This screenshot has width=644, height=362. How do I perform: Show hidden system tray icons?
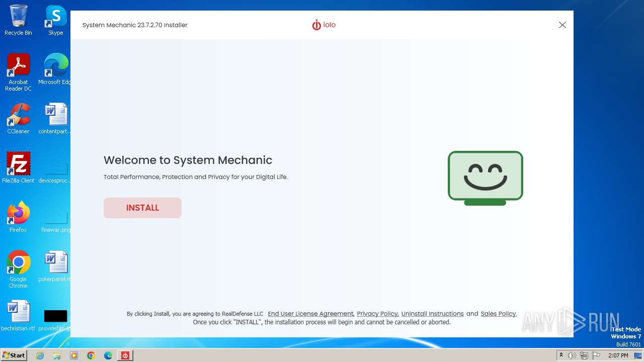click(x=561, y=355)
